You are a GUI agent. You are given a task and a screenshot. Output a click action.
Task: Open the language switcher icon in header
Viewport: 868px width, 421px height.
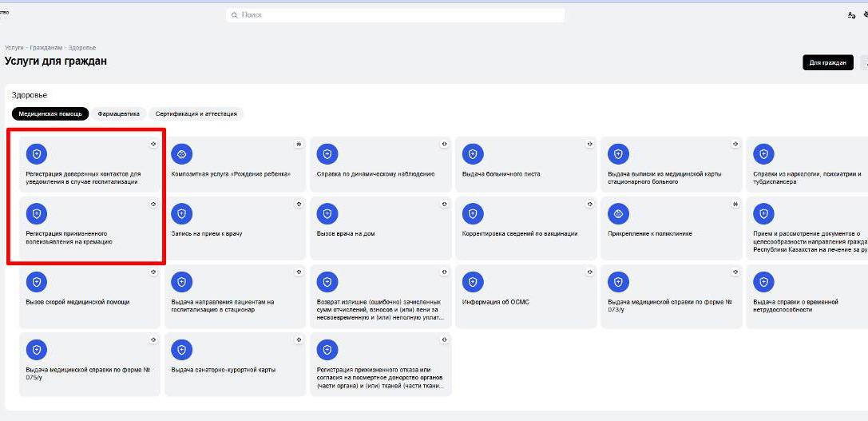tap(851, 15)
